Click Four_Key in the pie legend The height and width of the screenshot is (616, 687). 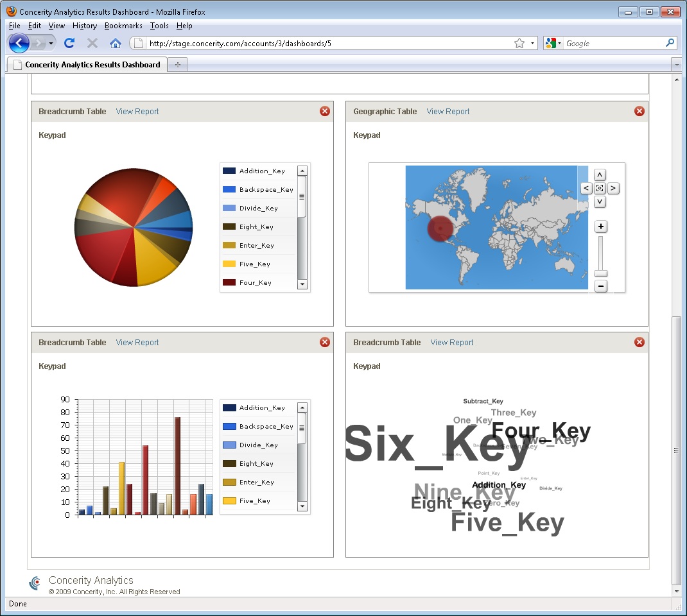(256, 283)
